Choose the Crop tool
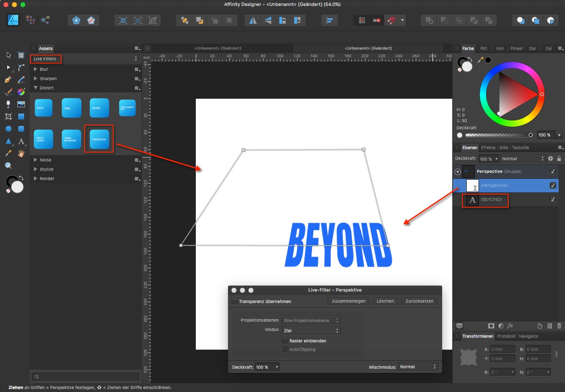The image size is (565, 392). [8, 117]
